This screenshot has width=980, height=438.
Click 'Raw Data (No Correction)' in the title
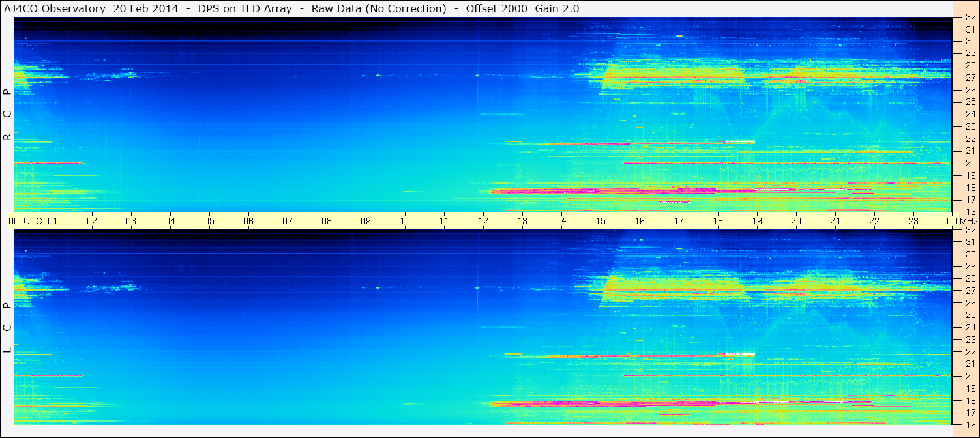379,8
